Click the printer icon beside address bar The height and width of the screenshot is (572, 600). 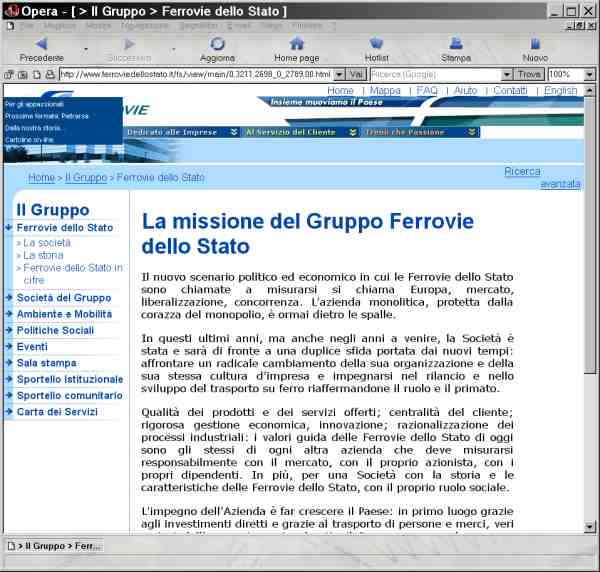tap(50, 74)
